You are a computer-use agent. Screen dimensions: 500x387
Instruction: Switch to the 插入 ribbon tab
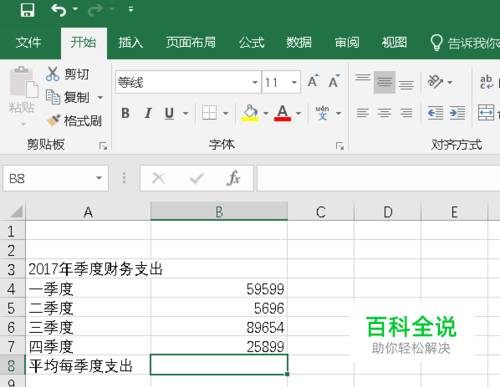[130, 43]
